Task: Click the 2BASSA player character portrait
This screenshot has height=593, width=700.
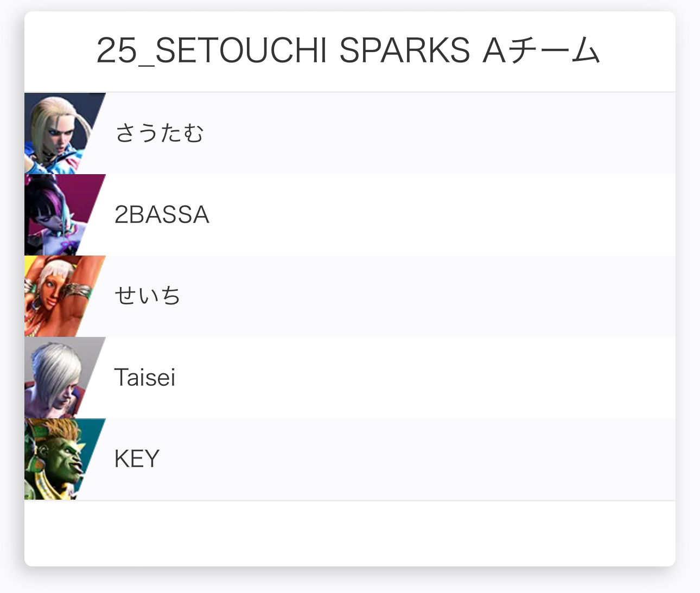Action: click(x=59, y=215)
